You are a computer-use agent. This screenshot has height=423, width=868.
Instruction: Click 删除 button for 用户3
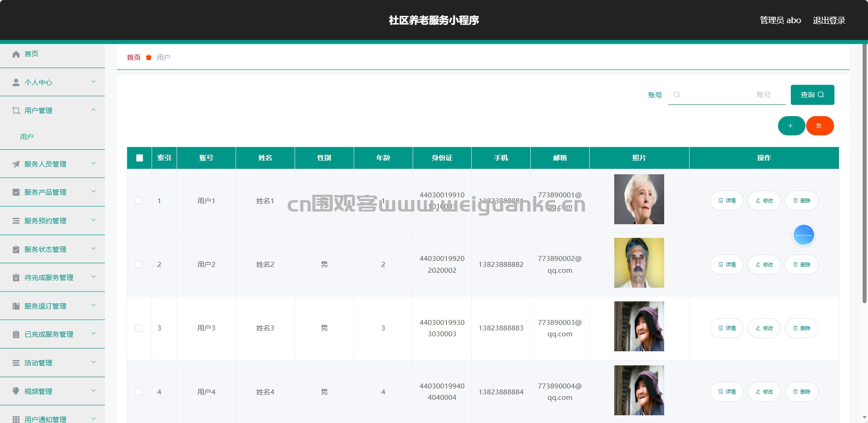[x=801, y=328]
